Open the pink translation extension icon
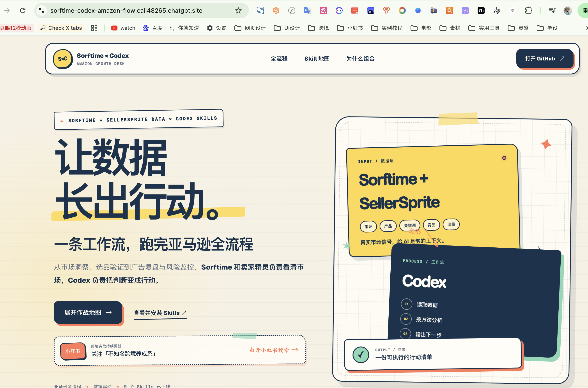The image size is (588, 388). (323, 10)
